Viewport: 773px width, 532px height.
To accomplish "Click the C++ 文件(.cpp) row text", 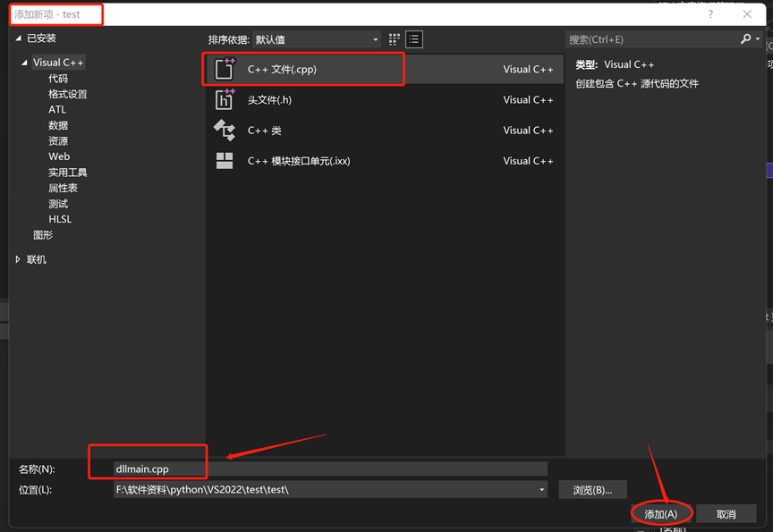I will [x=282, y=70].
